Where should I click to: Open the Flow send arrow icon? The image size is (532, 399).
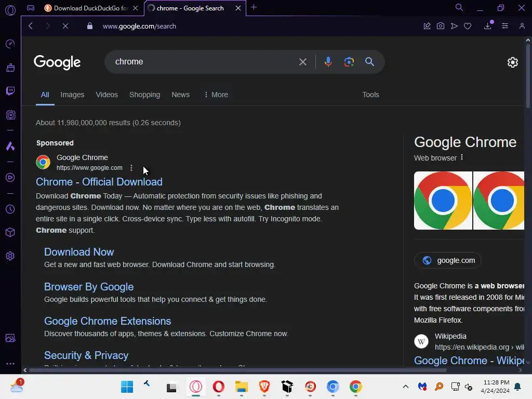454,26
